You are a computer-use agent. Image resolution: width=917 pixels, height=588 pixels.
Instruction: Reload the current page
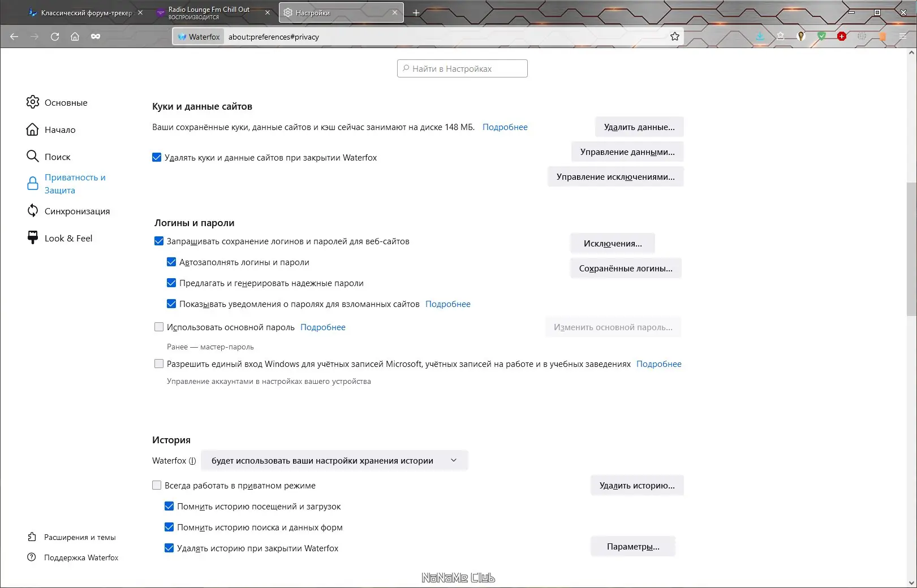point(55,37)
